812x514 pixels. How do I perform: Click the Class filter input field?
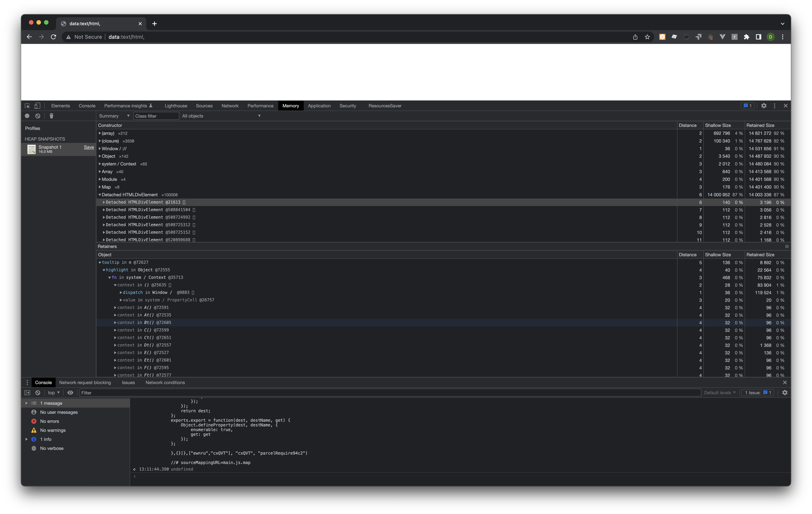pyautogui.click(x=156, y=116)
